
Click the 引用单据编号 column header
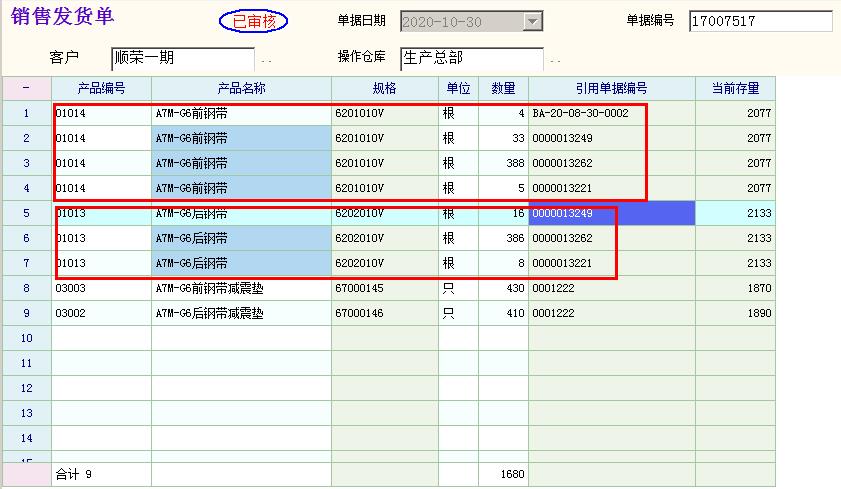[x=611, y=88]
